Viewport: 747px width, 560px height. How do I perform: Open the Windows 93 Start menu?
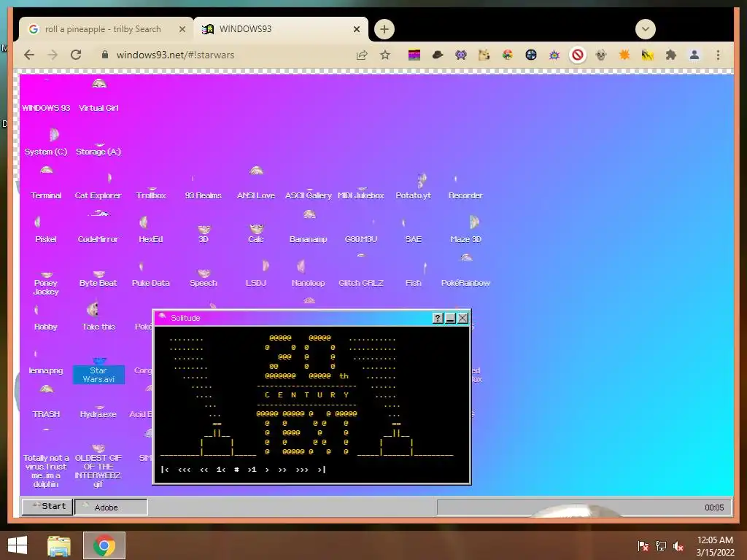(47, 506)
